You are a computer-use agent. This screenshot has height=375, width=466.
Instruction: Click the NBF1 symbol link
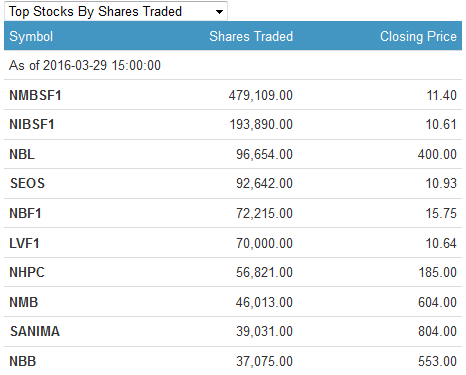click(25, 213)
